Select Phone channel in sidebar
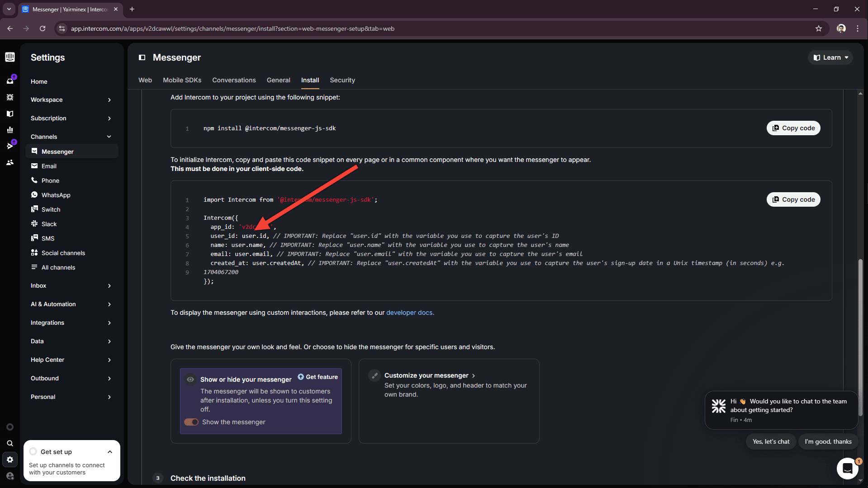Image resolution: width=868 pixels, height=488 pixels. (x=72, y=180)
